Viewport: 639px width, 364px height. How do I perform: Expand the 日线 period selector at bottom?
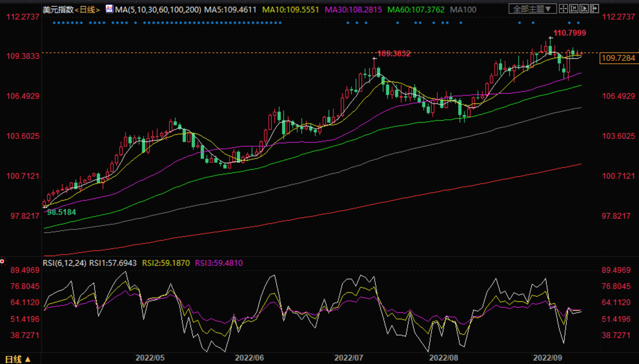[x=18, y=359]
